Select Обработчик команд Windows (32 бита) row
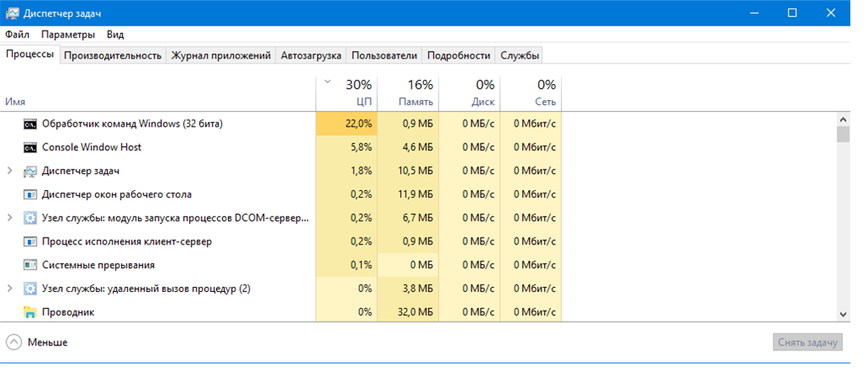 click(281, 124)
